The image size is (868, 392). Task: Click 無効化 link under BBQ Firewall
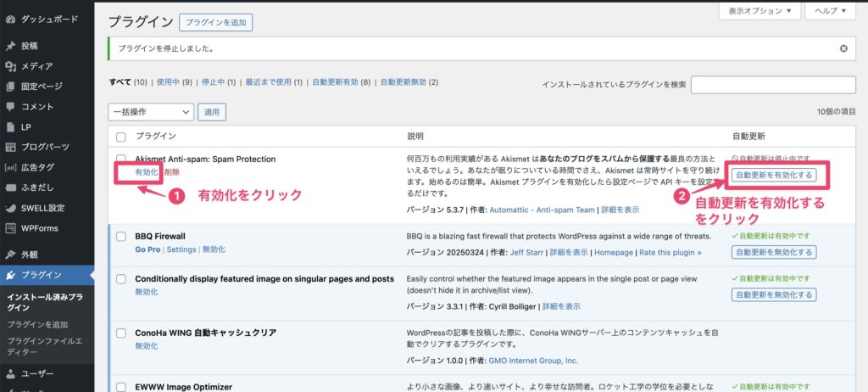214,249
